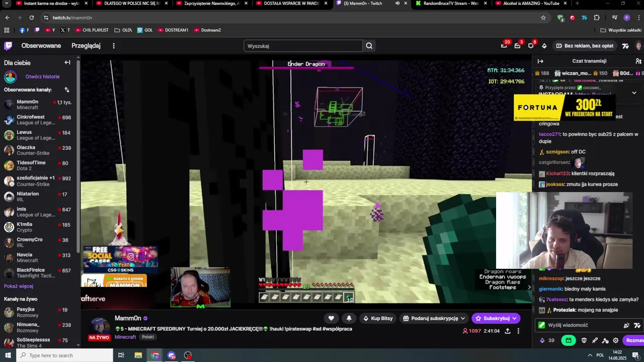Open the Twitch home logo
Viewport: 644px width, 362px height.
pyautogui.click(x=8, y=46)
